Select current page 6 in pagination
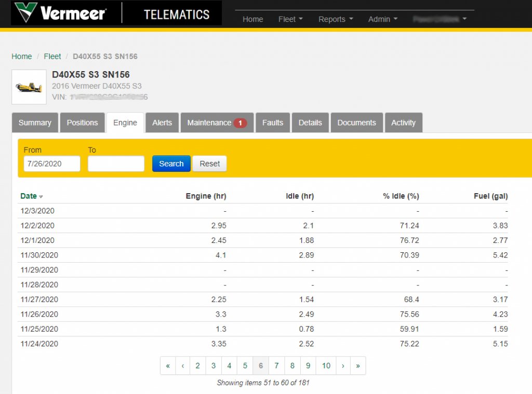532x394 pixels. (x=261, y=365)
